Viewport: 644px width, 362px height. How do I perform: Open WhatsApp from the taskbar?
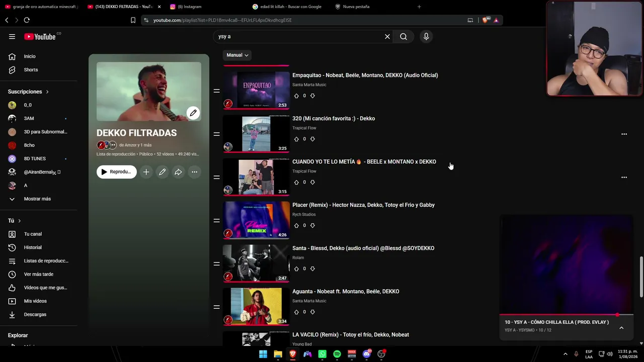pyautogui.click(x=323, y=354)
